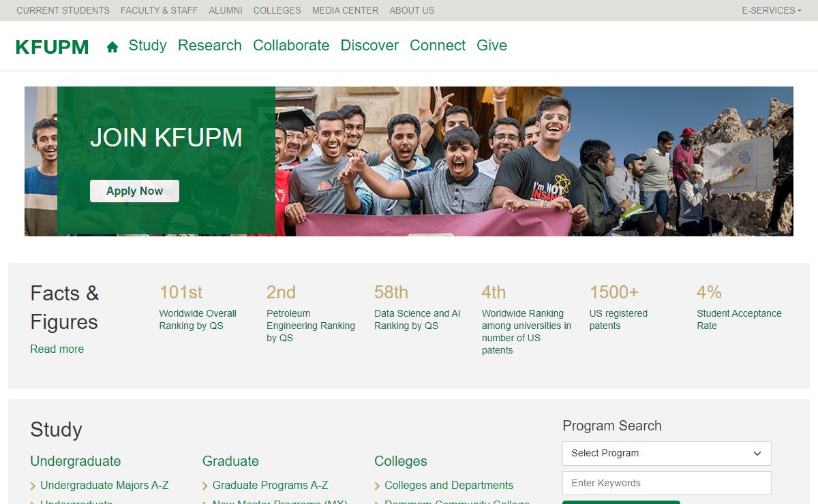Follow the Read more link

pos(57,349)
